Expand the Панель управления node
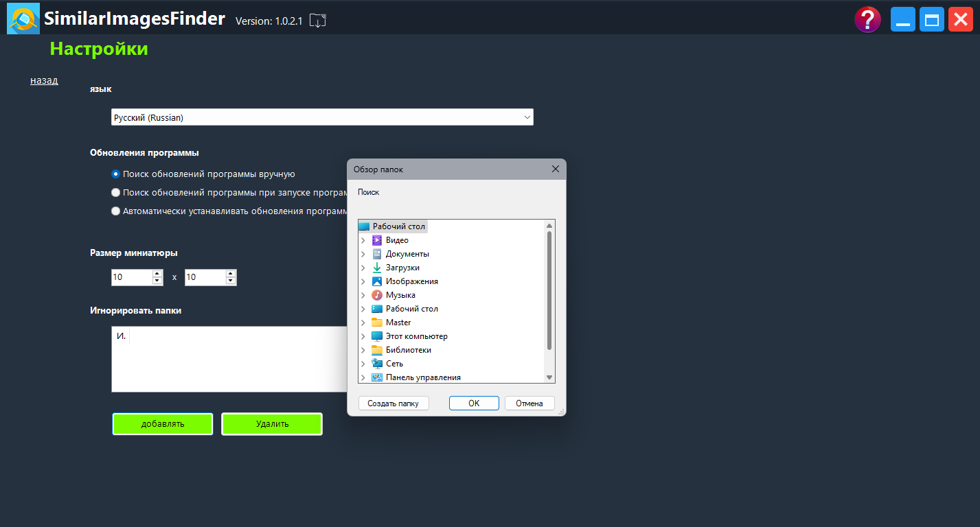The width and height of the screenshot is (980, 527). (363, 377)
